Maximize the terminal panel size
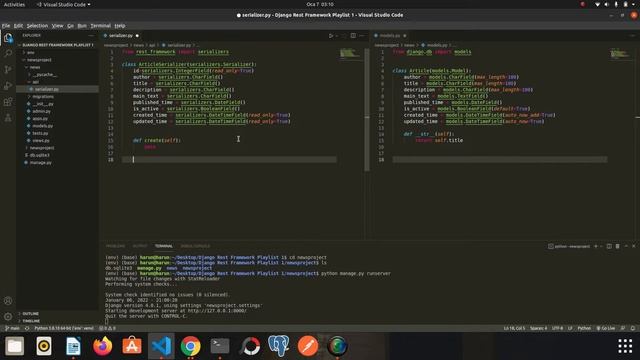The image size is (640, 360). 626,246
